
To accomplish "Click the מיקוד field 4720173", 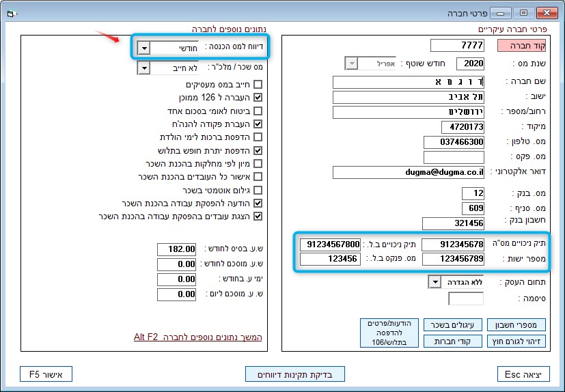I will click(x=463, y=127).
